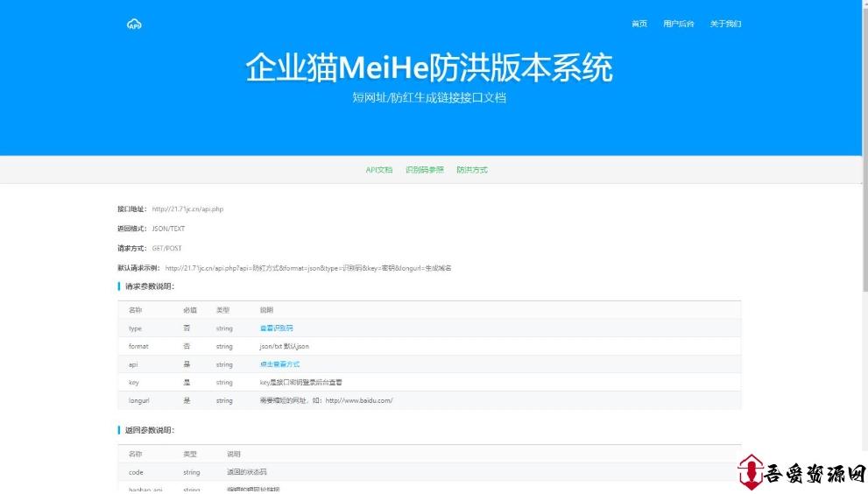Click the JSON/TEXT return format value
The height and width of the screenshot is (494, 868).
pos(168,229)
